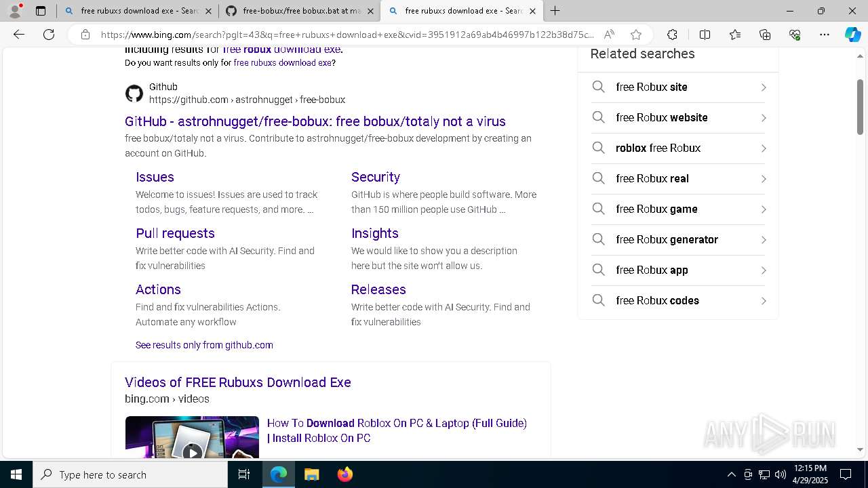Open the Issues sublink
The height and width of the screenshot is (488, 868).
pyautogui.click(x=155, y=177)
